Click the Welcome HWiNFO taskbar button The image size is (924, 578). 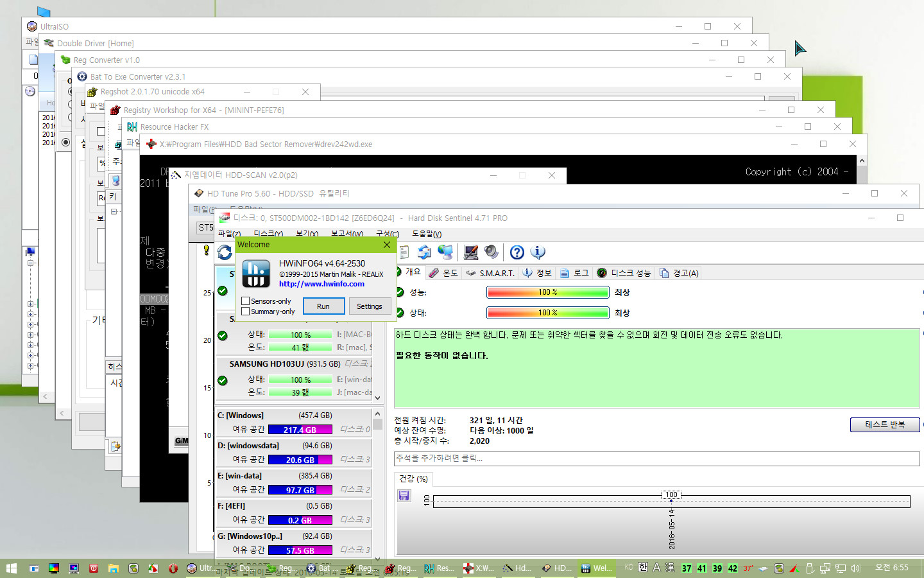597,568
